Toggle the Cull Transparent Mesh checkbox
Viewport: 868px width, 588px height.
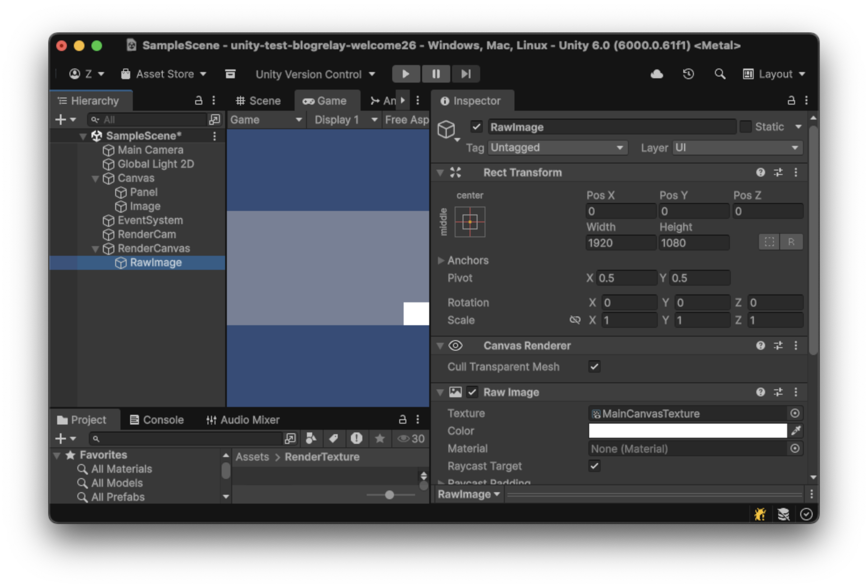click(594, 367)
